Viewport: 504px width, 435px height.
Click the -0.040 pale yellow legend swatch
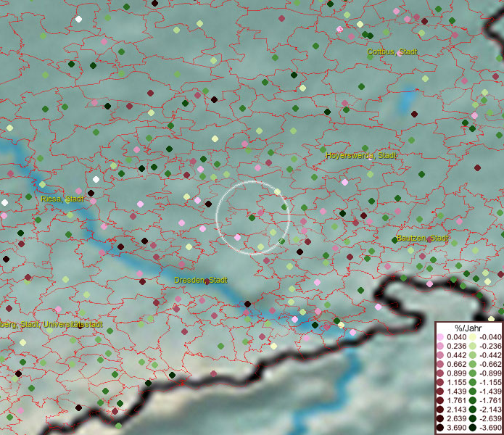(473, 337)
